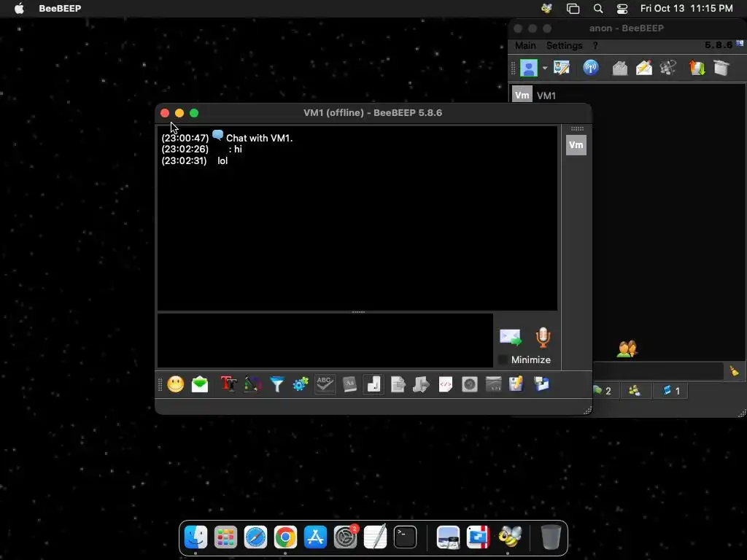The height and width of the screenshot is (560, 747).
Task: Open chat settings blue gears icon
Action: coord(301,384)
